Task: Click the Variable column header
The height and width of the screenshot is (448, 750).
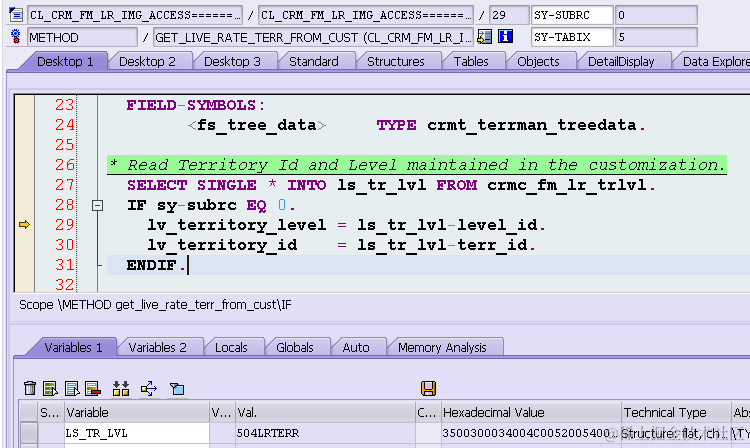Action: click(137, 412)
